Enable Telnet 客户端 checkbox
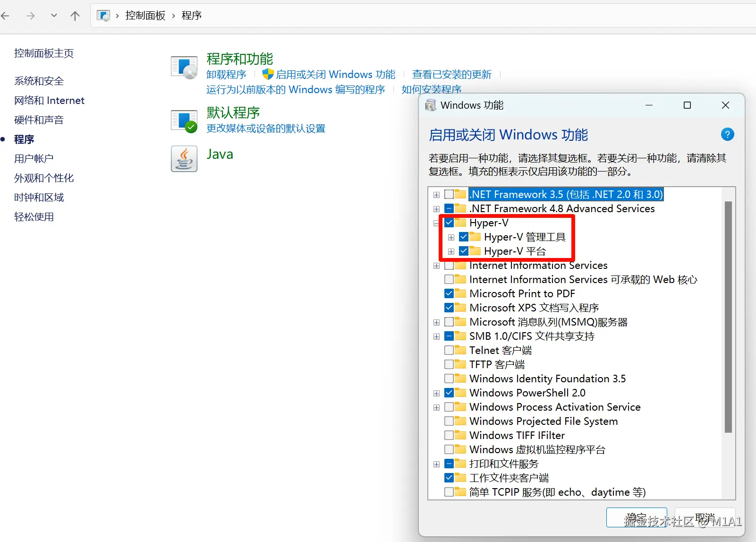 449,350
